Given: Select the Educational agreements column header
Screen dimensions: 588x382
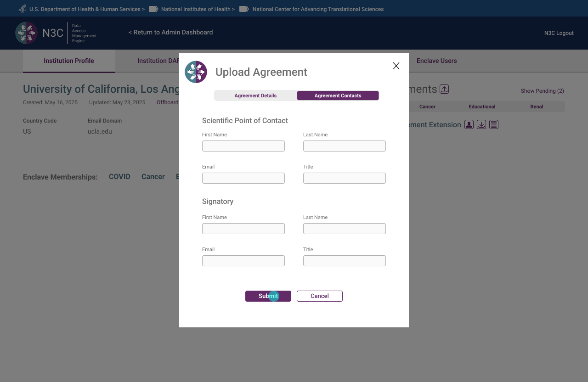Looking at the screenshot, I should point(481,107).
